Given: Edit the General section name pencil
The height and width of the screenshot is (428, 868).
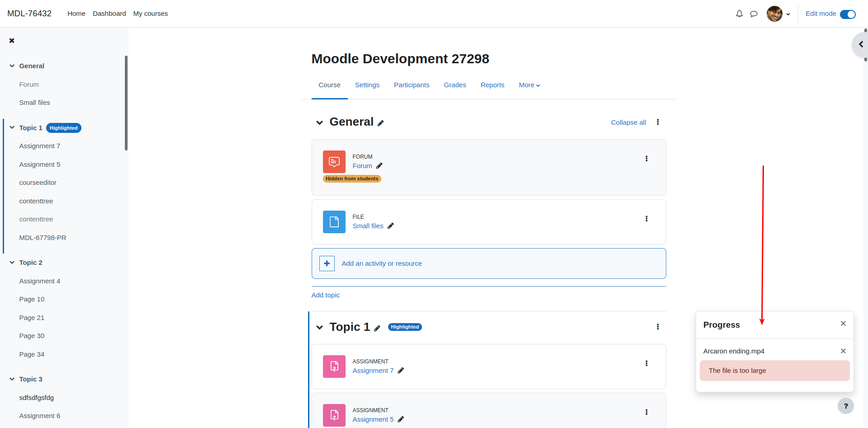Looking at the screenshot, I should [381, 123].
